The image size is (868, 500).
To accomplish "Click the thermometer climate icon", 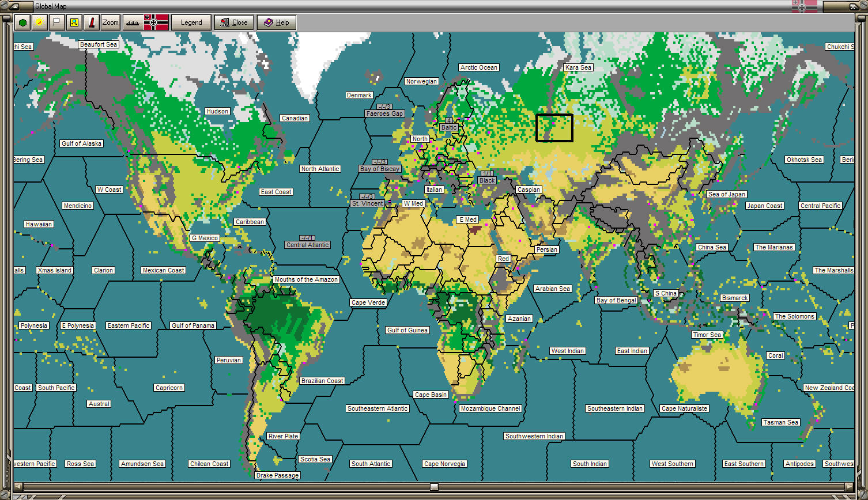I will point(92,22).
